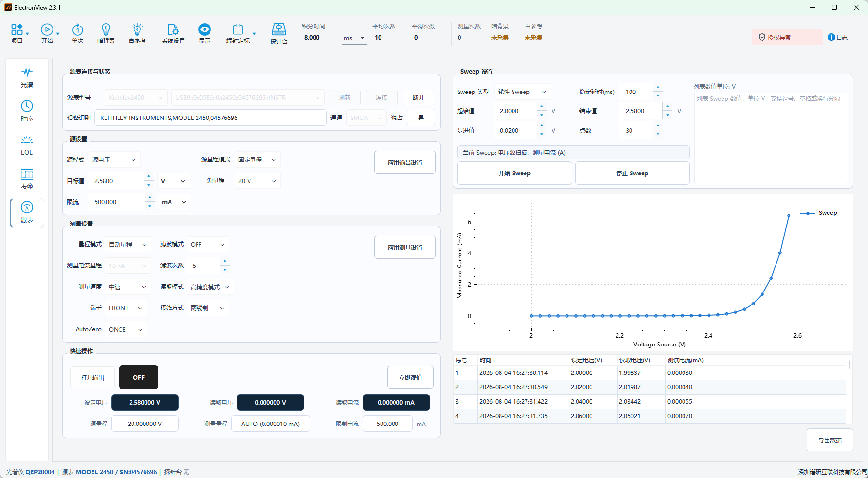Open the 日志 log info icon
868x478 pixels.
coord(838,37)
